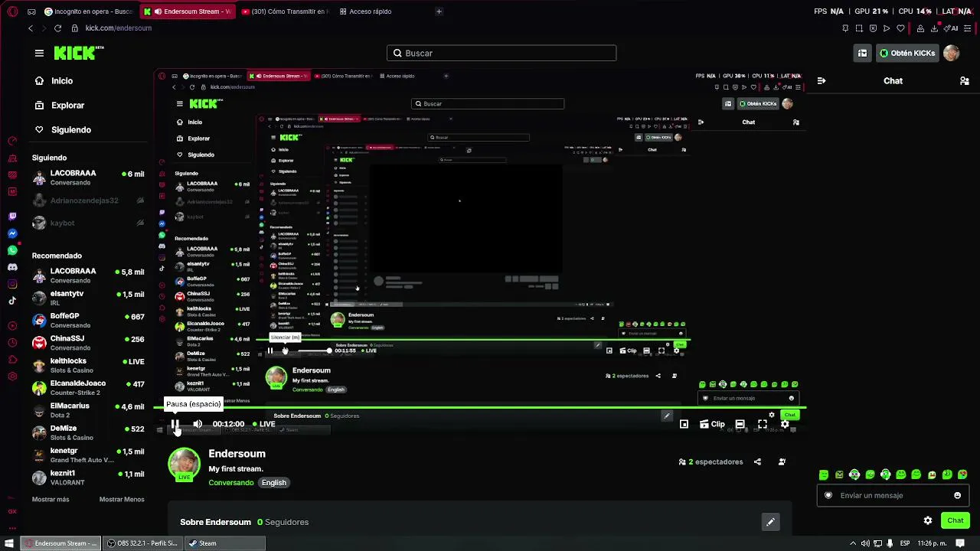Collapse the Chat panel
Screen dimensions: 980x551
822,80
